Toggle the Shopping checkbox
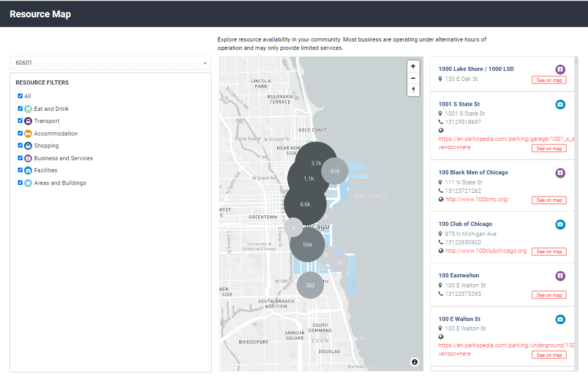 pyautogui.click(x=20, y=146)
